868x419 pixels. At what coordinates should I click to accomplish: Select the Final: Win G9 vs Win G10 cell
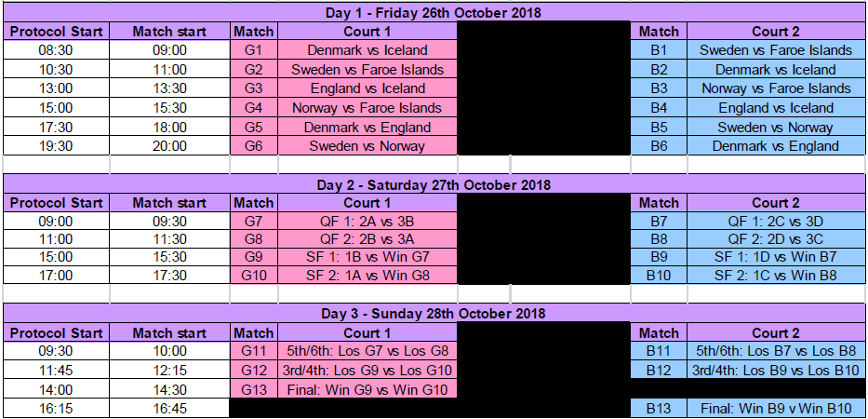(x=367, y=389)
